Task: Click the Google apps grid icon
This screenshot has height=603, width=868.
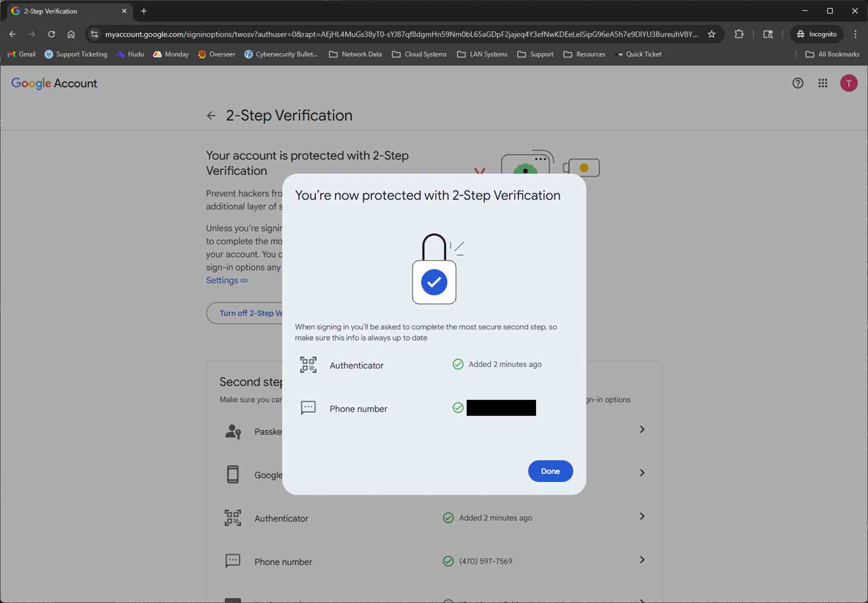Action: 823,83
